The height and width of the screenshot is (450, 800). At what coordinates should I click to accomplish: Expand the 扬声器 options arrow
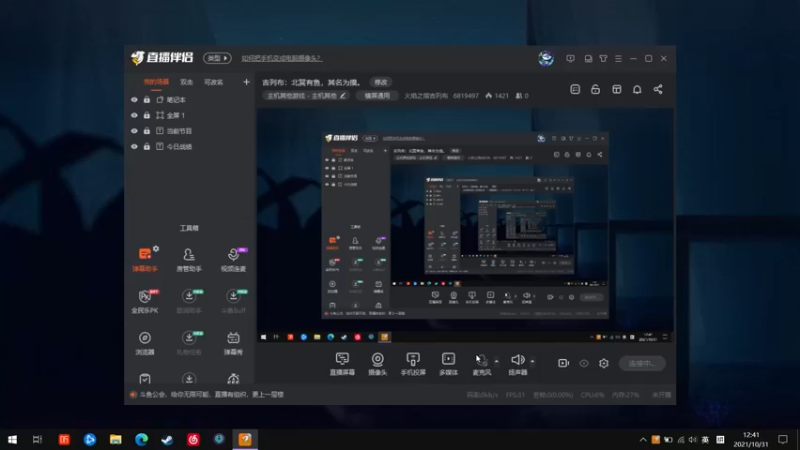point(532,361)
